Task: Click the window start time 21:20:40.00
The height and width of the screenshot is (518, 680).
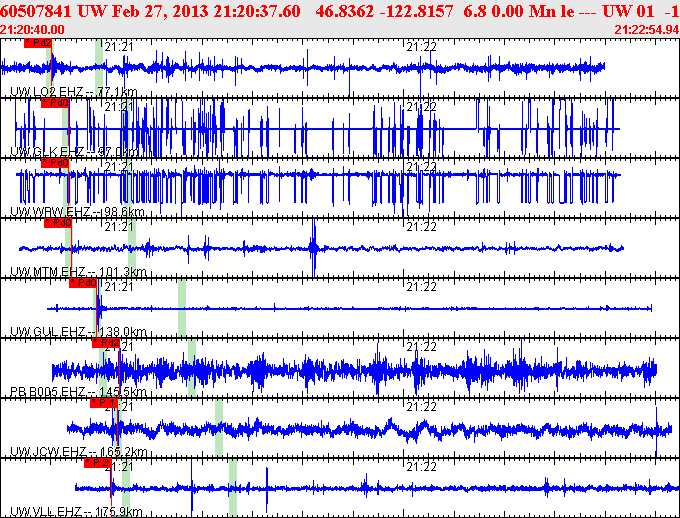Action: [32, 30]
